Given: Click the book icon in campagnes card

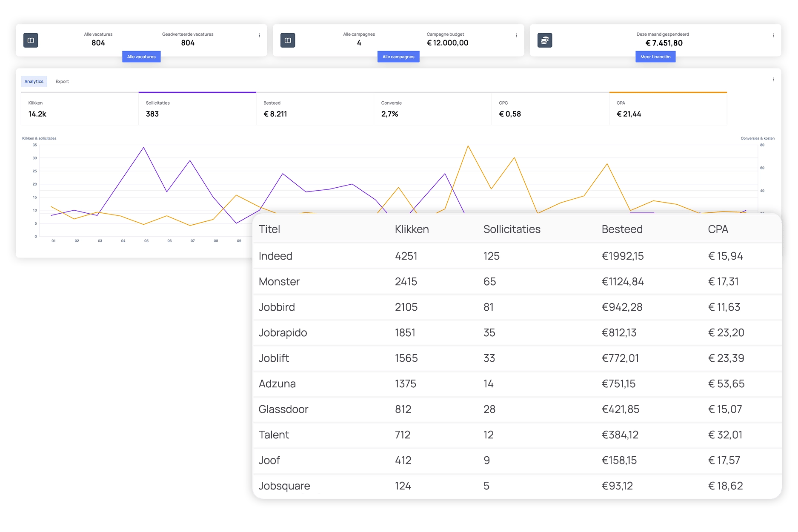Looking at the screenshot, I should pos(288,40).
